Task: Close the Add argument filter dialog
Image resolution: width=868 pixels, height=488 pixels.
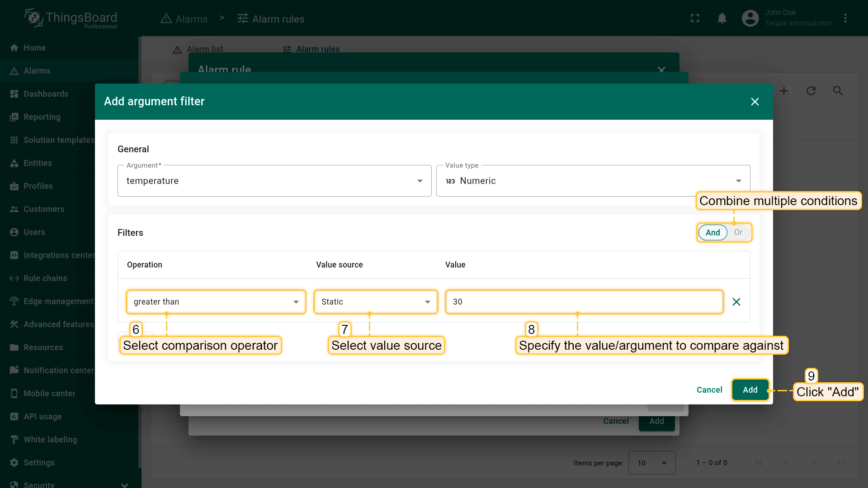Action: pos(755,102)
